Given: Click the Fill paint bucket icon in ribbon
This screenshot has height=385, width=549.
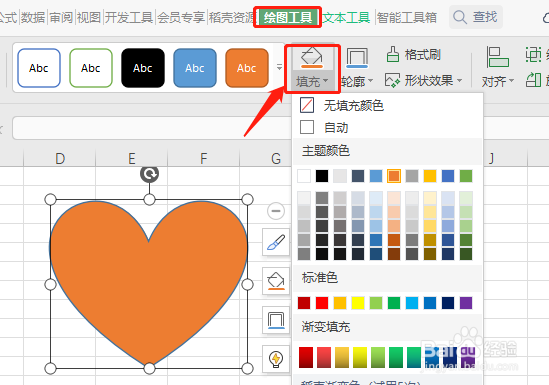Looking at the screenshot, I should [x=312, y=57].
